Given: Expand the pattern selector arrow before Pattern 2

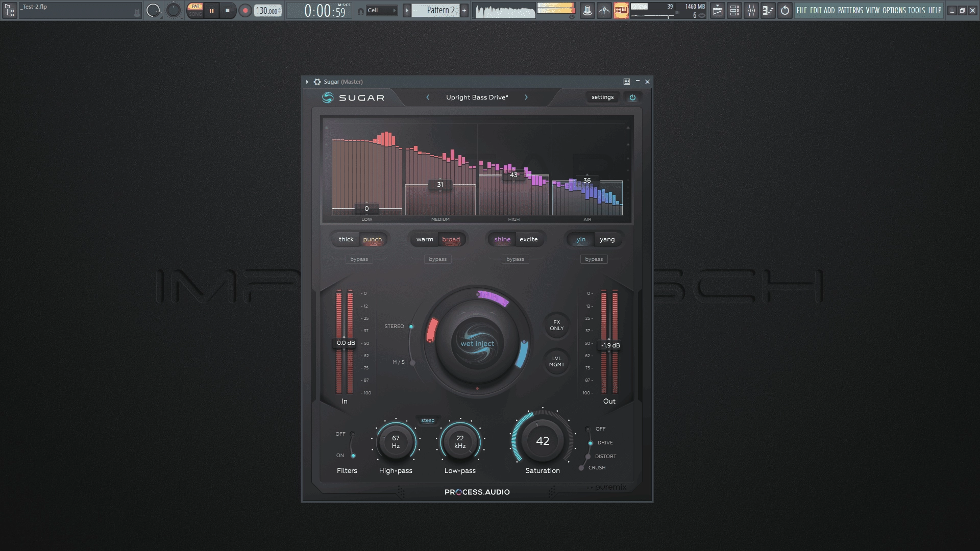Looking at the screenshot, I should click(407, 10).
